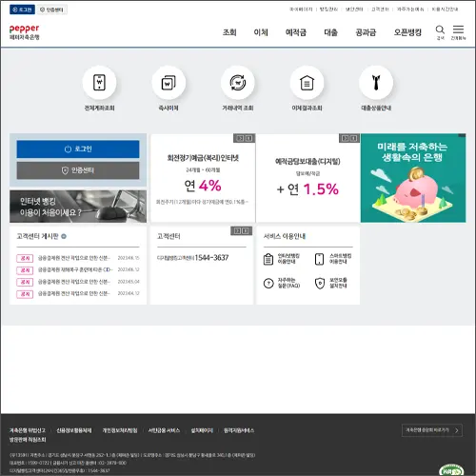Screen dimensions: 476x476
Task: Open 자주하는 질문(FAQ) question icon
Action: click(x=268, y=283)
